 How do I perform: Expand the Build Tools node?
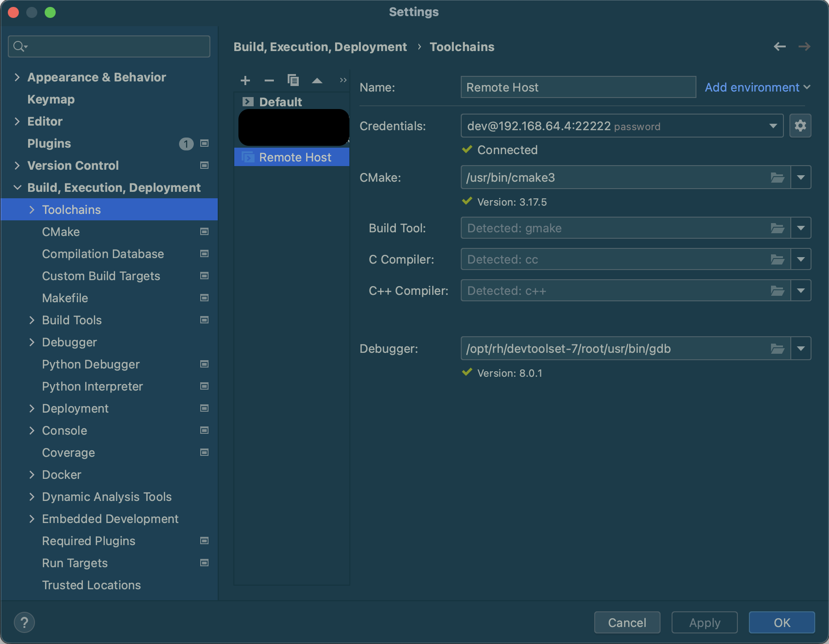click(x=32, y=320)
